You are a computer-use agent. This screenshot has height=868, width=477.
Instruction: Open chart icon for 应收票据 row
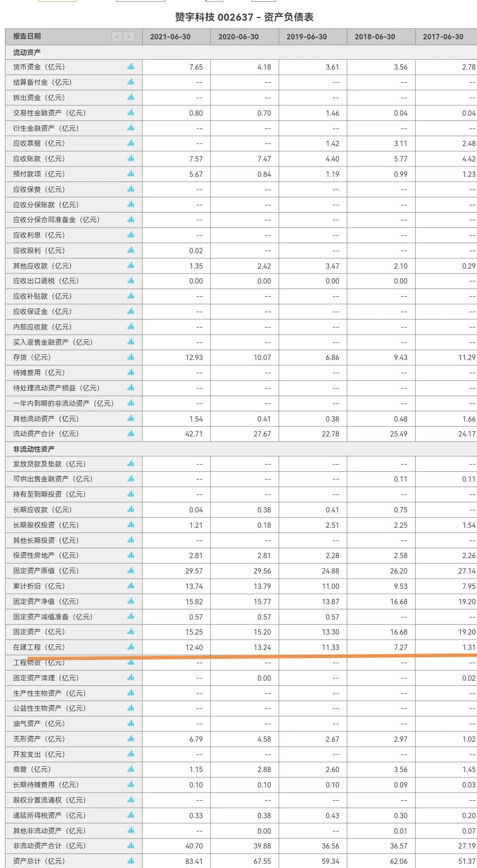tap(131, 143)
